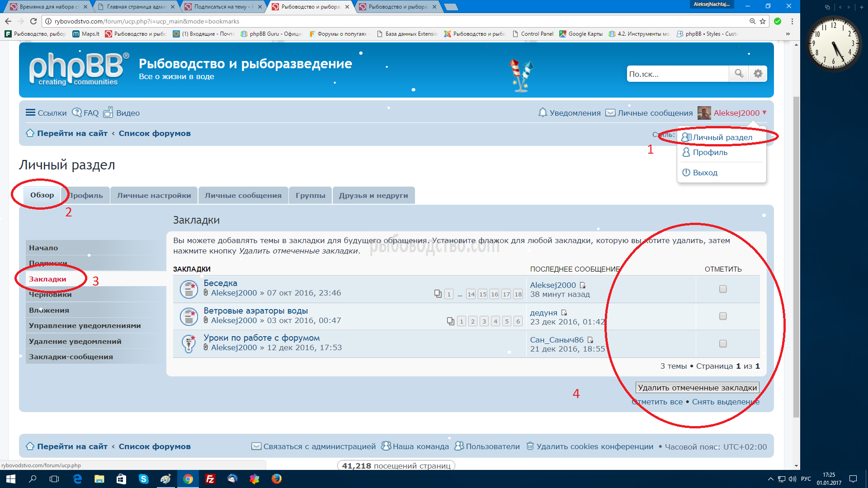The image size is (868, 488).
Task: Switch to the Друзья и недруги tab
Action: point(373,196)
